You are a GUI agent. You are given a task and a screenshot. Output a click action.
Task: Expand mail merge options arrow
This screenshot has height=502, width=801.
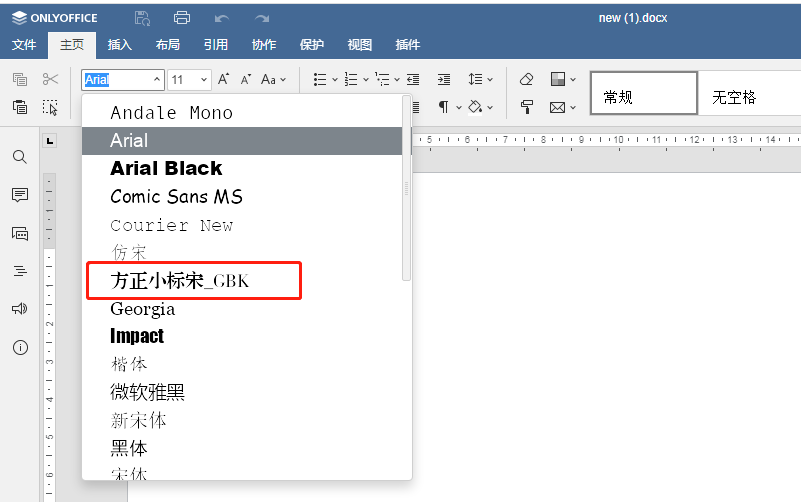[573, 108]
